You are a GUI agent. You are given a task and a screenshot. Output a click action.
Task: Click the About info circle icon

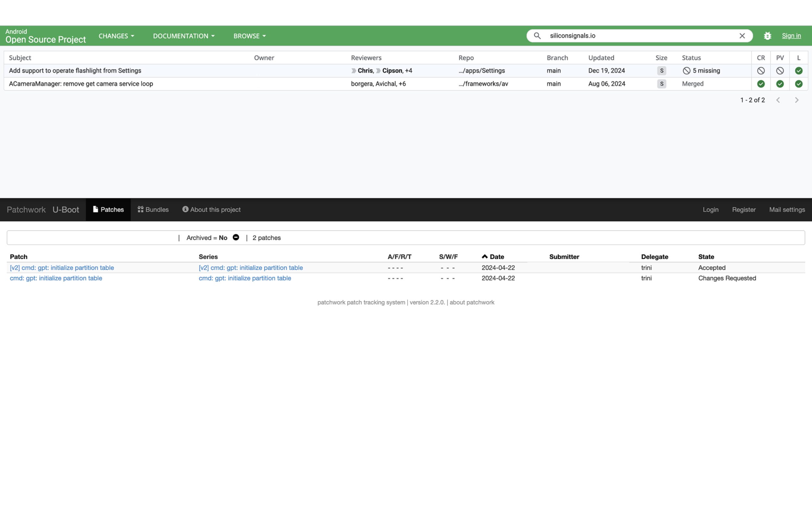[x=185, y=209]
